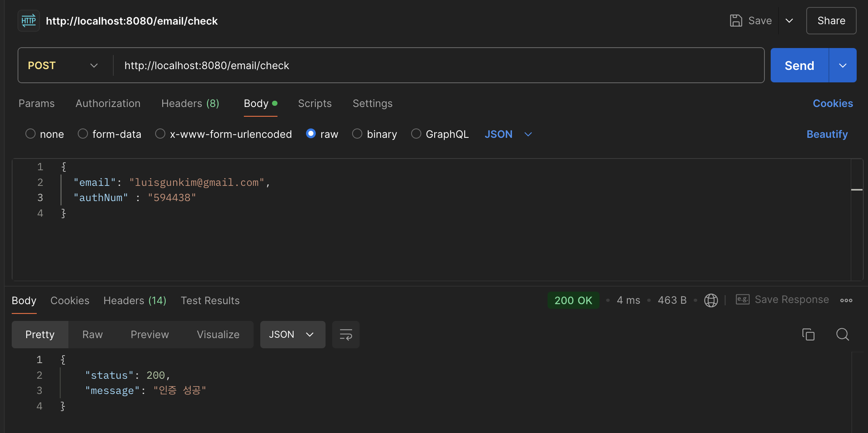
Task: Click the Save floppy disk icon
Action: [x=736, y=21]
